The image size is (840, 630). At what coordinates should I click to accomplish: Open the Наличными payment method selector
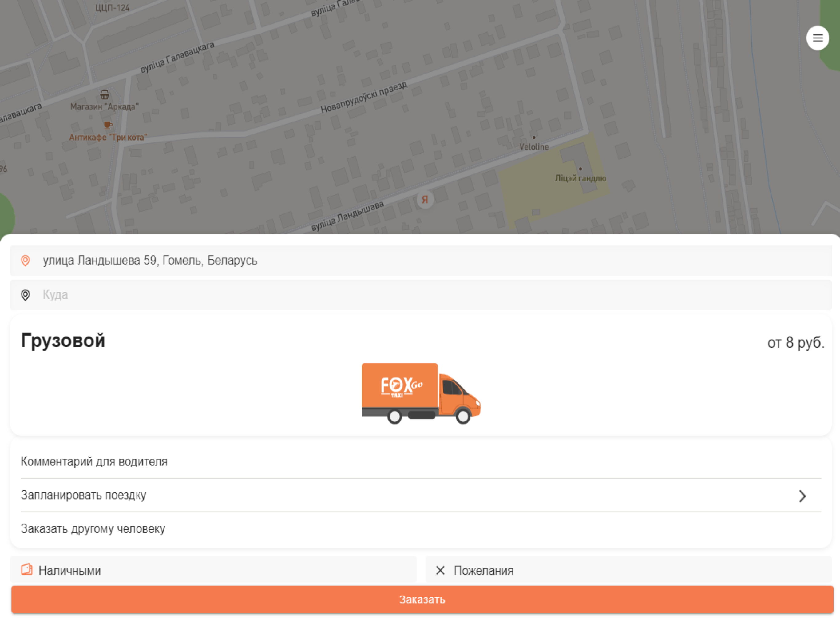pos(213,570)
